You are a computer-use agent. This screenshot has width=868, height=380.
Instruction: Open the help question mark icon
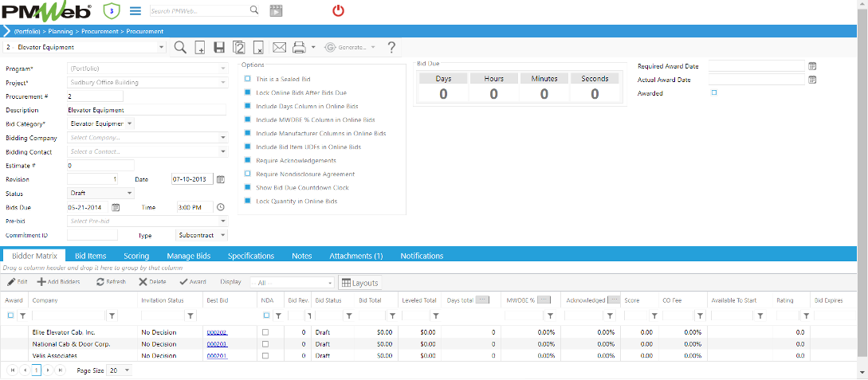pyautogui.click(x=391, y=47)
